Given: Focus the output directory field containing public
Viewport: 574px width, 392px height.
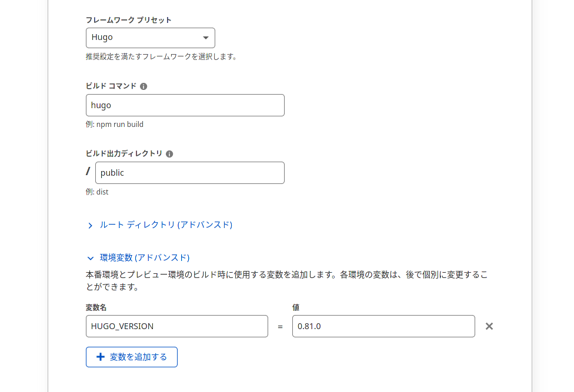Looking at the screenshot, I should pyautogui.click(x=189, y=173).
